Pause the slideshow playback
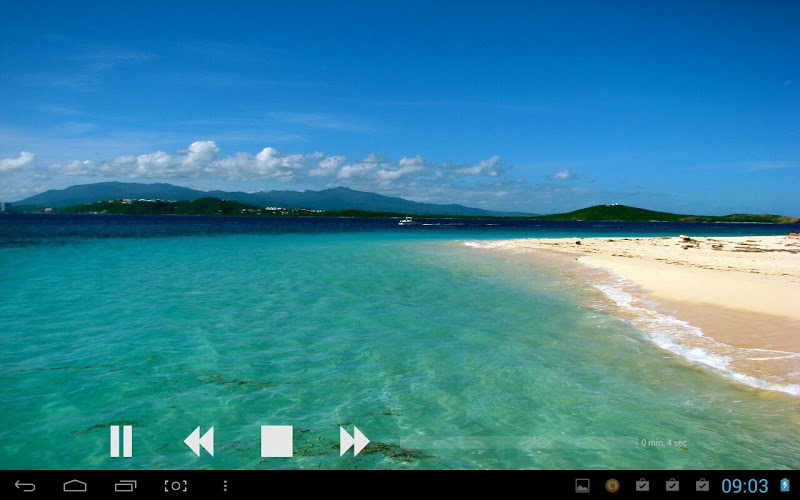 121,441
